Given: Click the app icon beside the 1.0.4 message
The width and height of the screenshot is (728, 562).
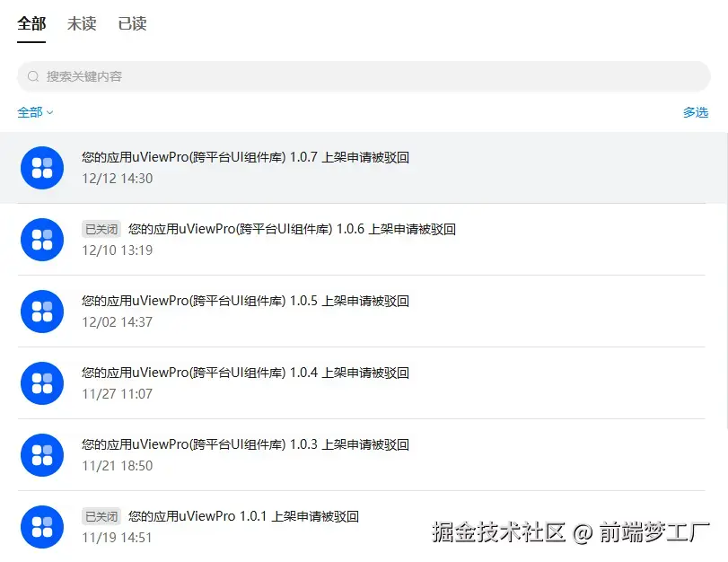Looking at the screenshot, I should 42,383.
